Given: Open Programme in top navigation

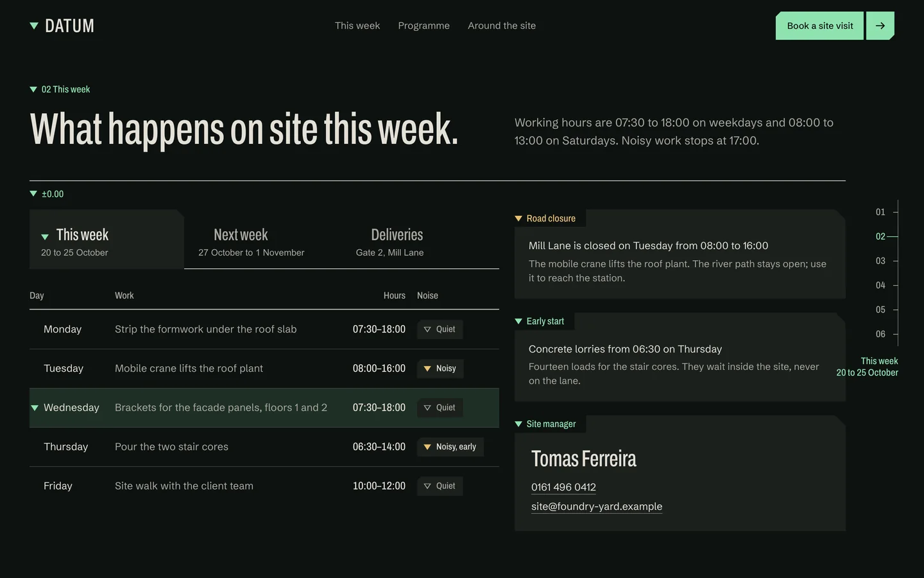Looking at the screenshot, I should 424,26.
